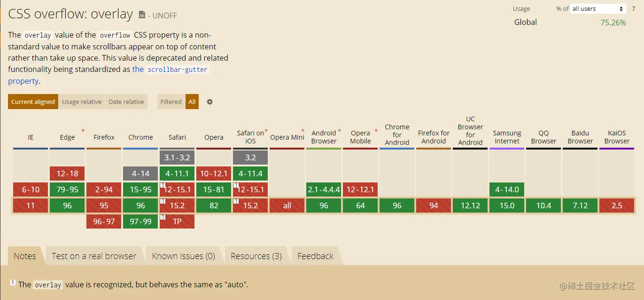Click the Baidu Browser column header

[x=580, y=137]
